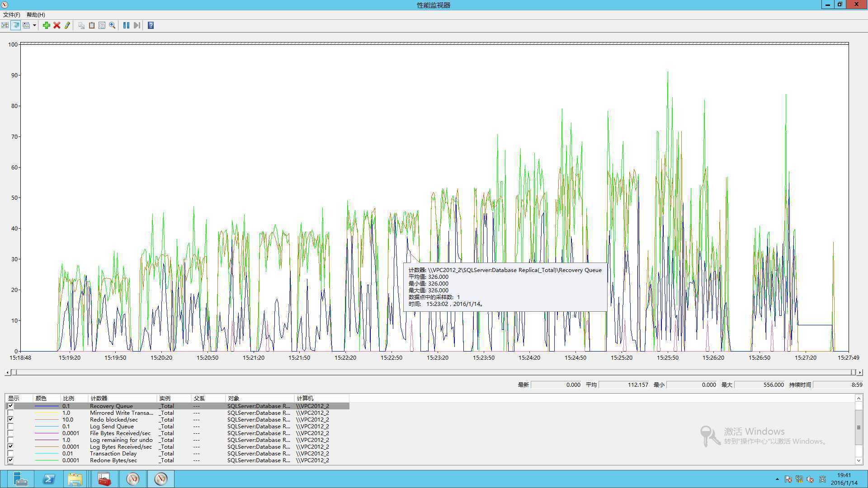
Task: Click the counter list scroll-down arrow
Action: pos(859,460)
